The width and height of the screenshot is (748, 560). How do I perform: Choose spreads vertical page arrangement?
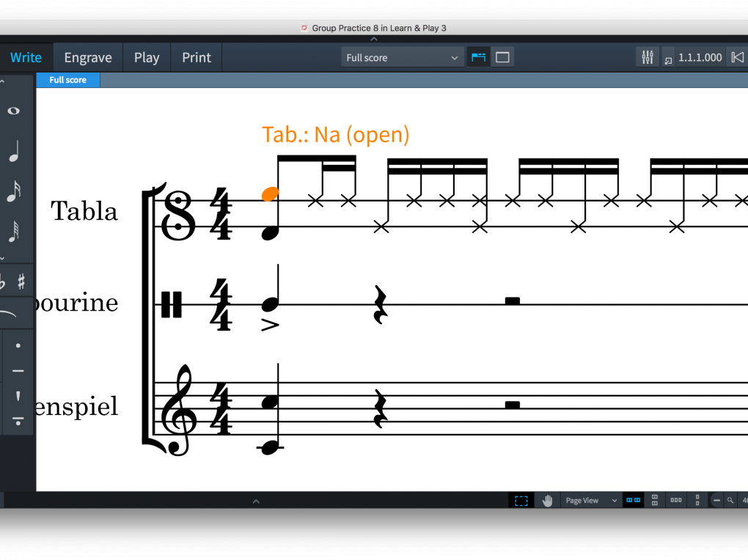click(654, 501)
